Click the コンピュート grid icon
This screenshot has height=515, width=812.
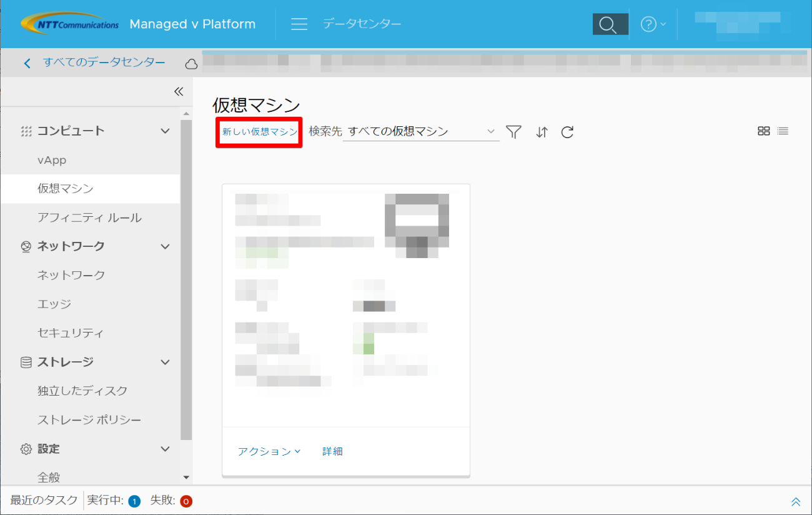pos(26,131)
